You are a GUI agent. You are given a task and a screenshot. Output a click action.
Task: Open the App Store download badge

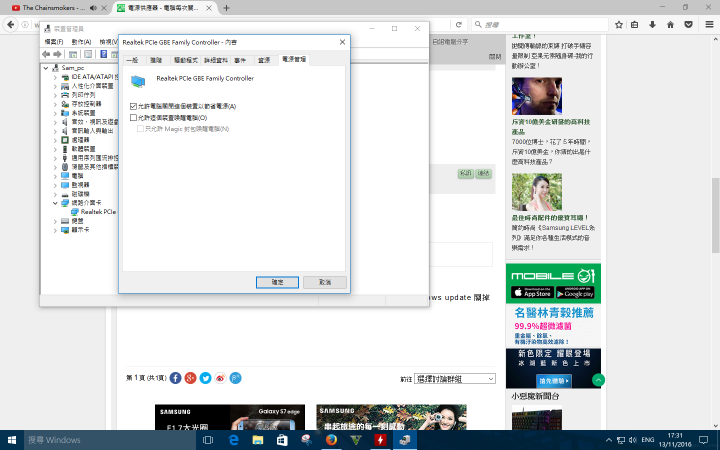coord(533,292)
